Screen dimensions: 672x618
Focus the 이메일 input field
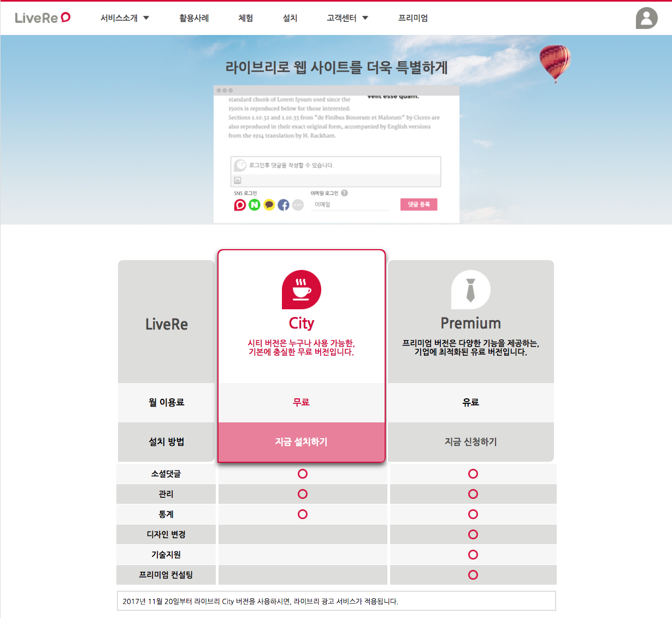(350, 204)
